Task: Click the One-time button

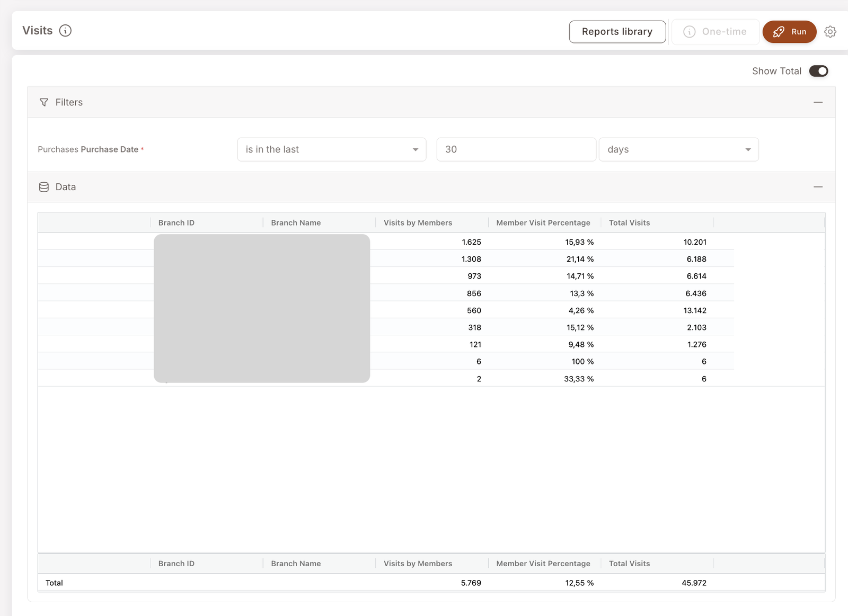Action: [715, 32]
